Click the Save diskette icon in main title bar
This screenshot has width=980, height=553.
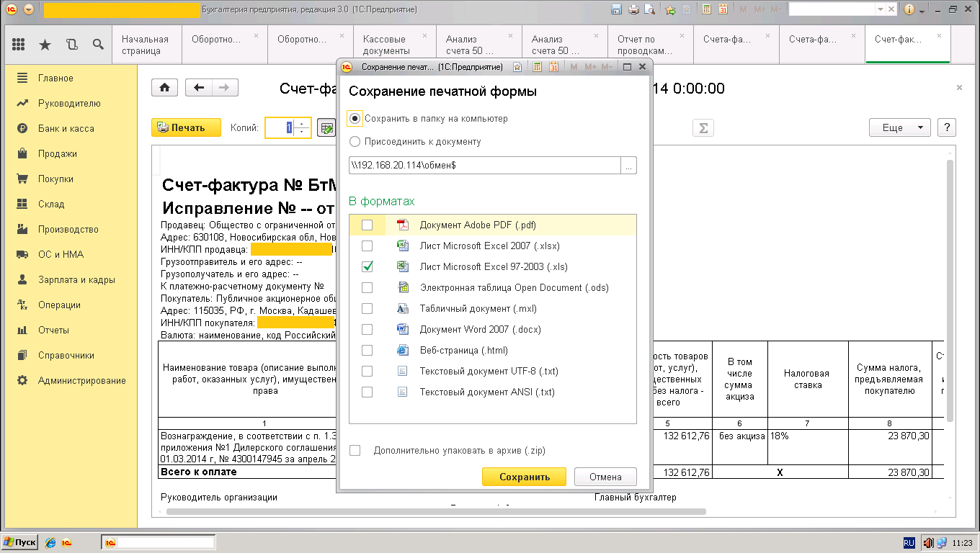616,9
